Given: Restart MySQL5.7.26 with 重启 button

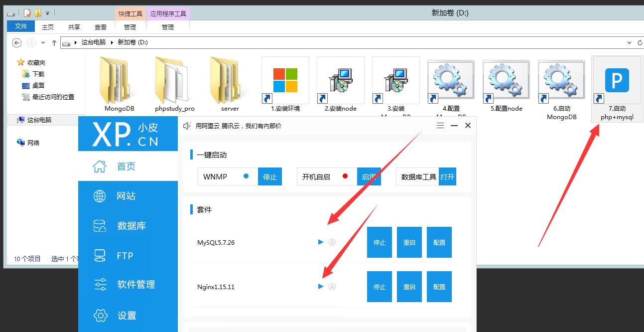Looking at the screenshot, I should pyautogui.click(x=409, y=242).
